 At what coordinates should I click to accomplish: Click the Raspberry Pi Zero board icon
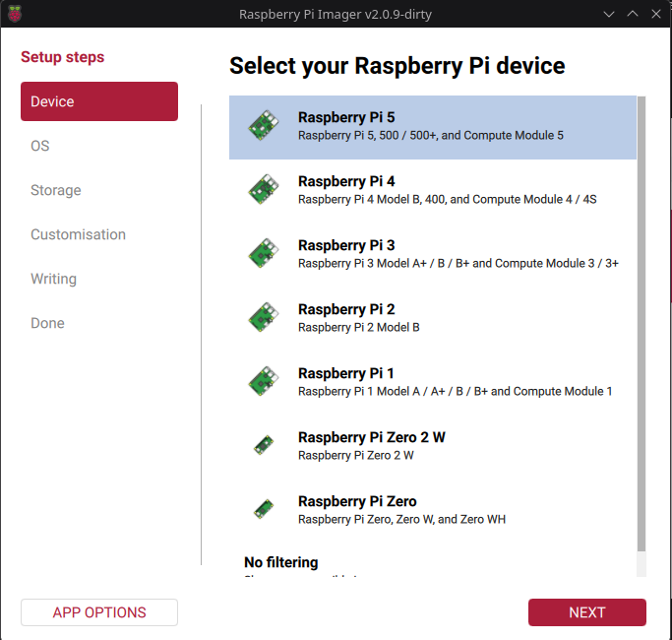pyautogui.click(x=263, y=509)
